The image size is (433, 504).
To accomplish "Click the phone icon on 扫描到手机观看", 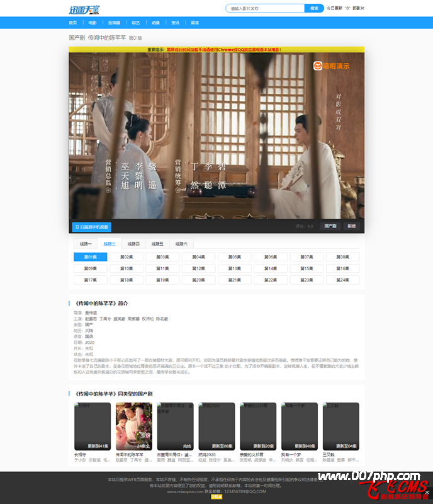I will pyautogui.click(x=77, y=227).
